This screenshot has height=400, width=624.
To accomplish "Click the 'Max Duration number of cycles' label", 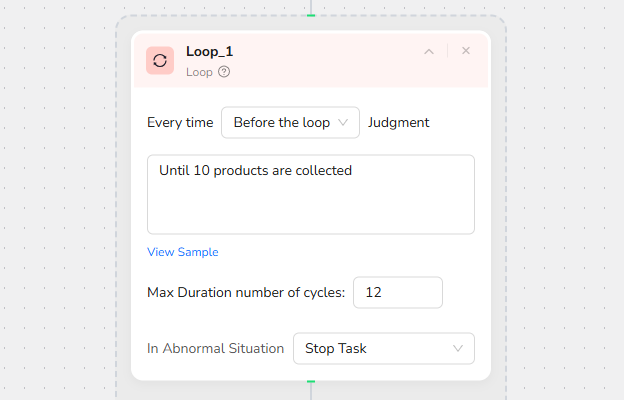I will click(246, 293).
